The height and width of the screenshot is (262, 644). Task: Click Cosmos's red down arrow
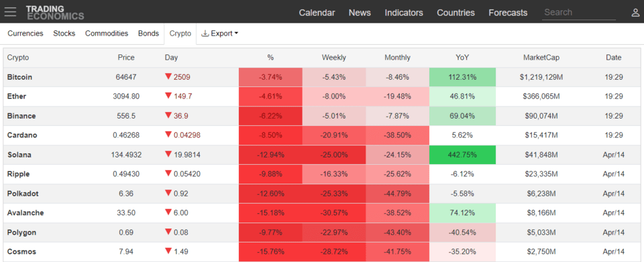(168, 251)
